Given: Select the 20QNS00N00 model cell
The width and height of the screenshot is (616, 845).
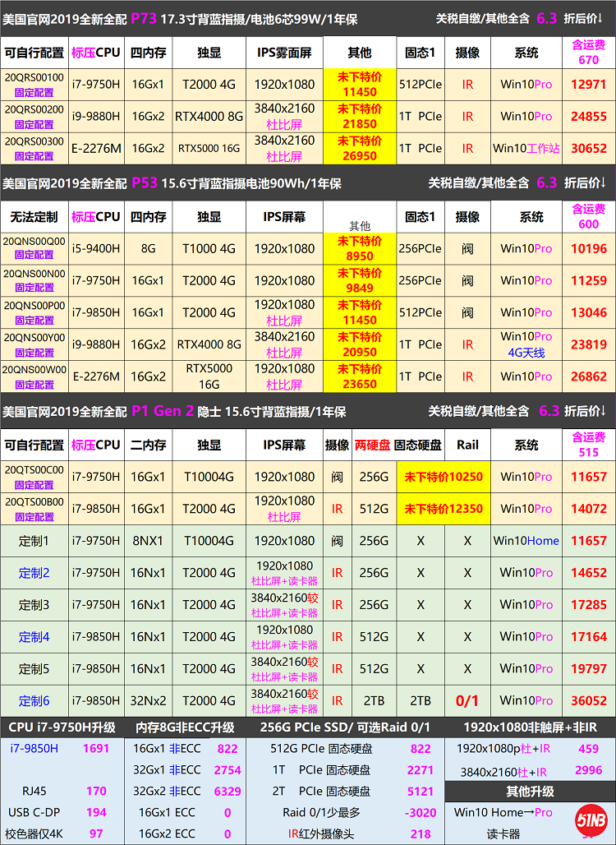Looking at the screenshot, I should click(x=34, y=280).
